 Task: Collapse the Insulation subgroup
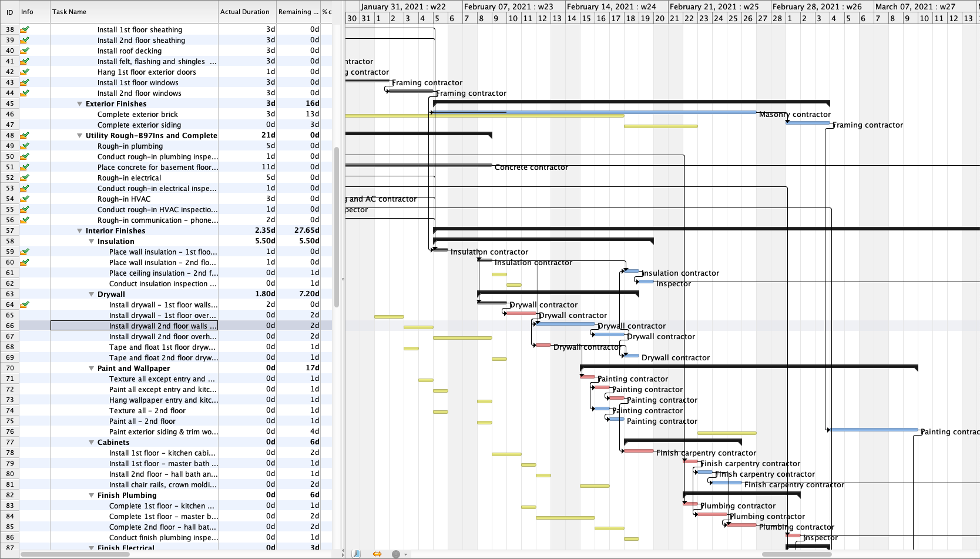click(x=92, y=241)
